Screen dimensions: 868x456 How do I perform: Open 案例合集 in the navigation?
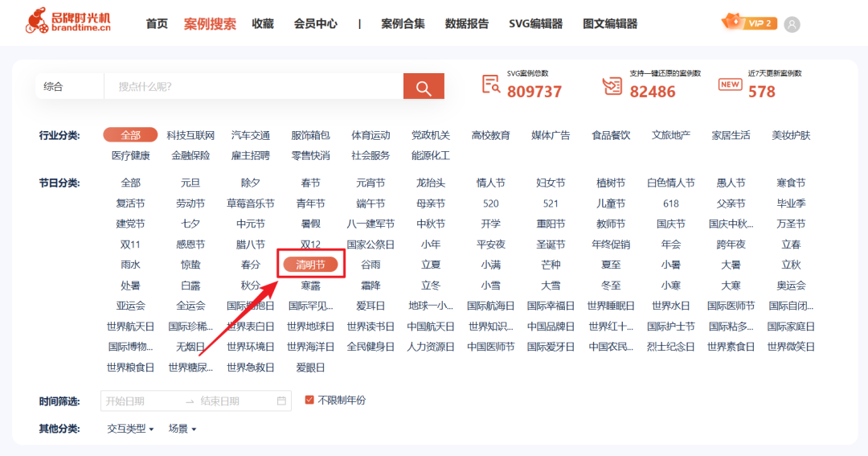pos(403,24)
